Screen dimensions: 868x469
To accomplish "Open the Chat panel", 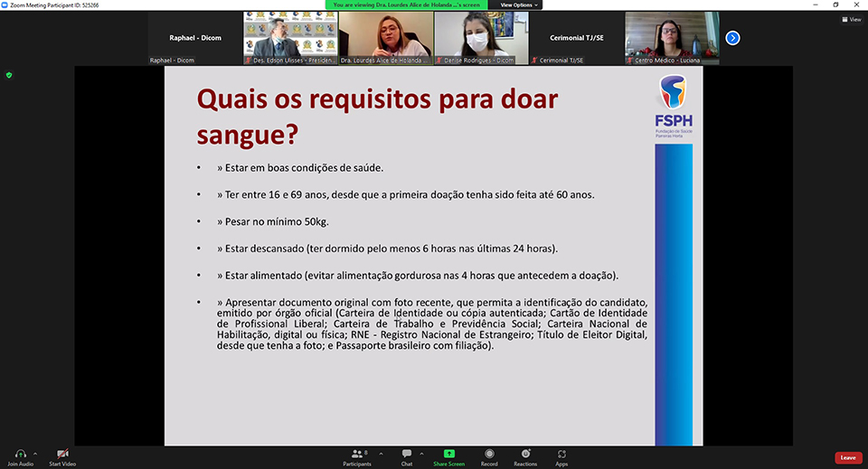I will click(x=407, y=454).
